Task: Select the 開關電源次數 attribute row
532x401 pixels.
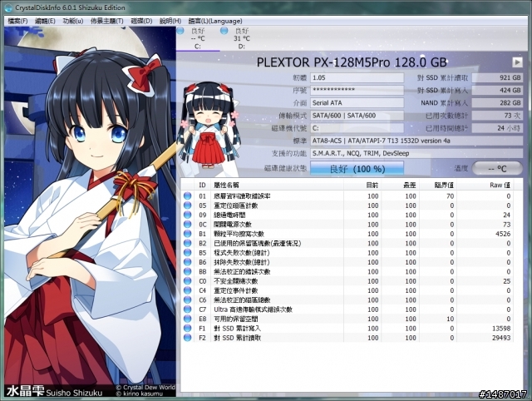Action: click(347, 225)
